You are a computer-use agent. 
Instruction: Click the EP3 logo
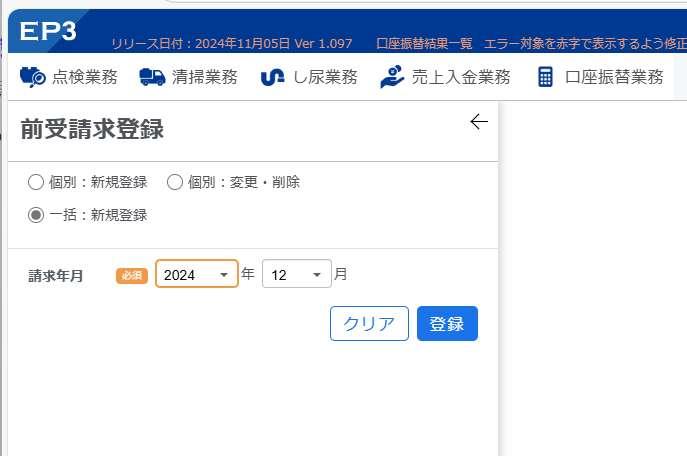pos(48,32)
